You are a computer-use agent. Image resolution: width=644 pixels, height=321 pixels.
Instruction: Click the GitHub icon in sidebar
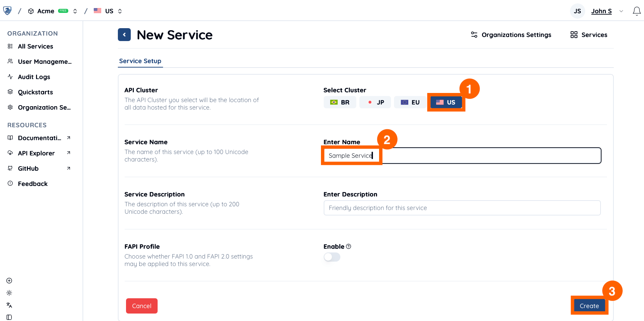(x=10, y=168)
